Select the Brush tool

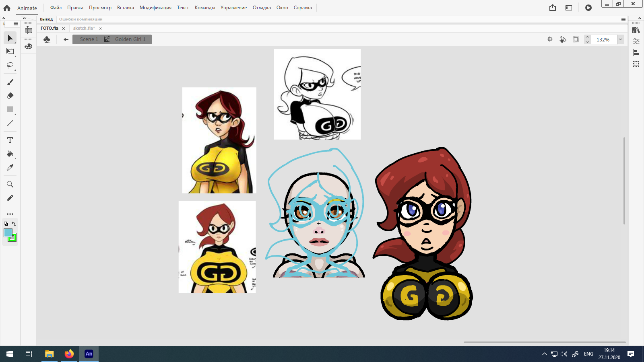(x=10, y=82)
